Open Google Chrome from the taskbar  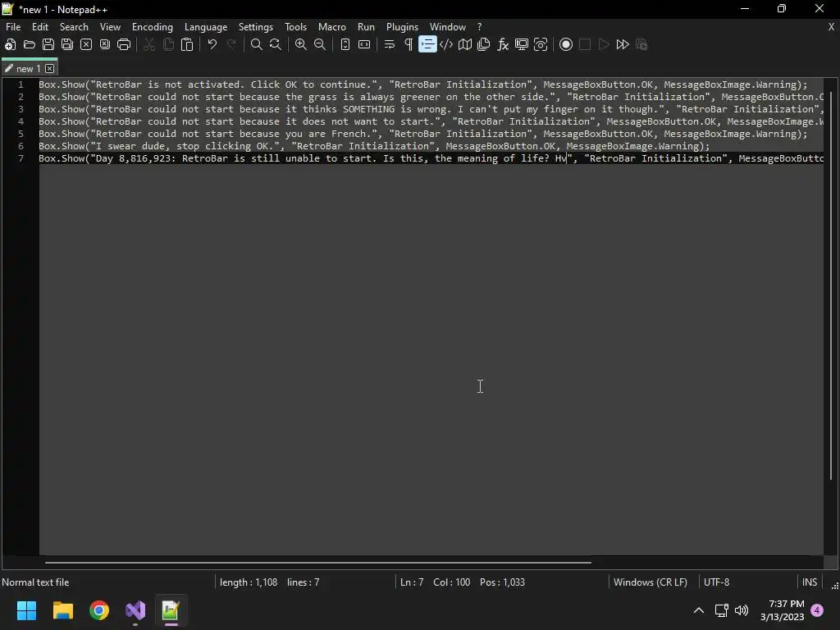(99, 610)
